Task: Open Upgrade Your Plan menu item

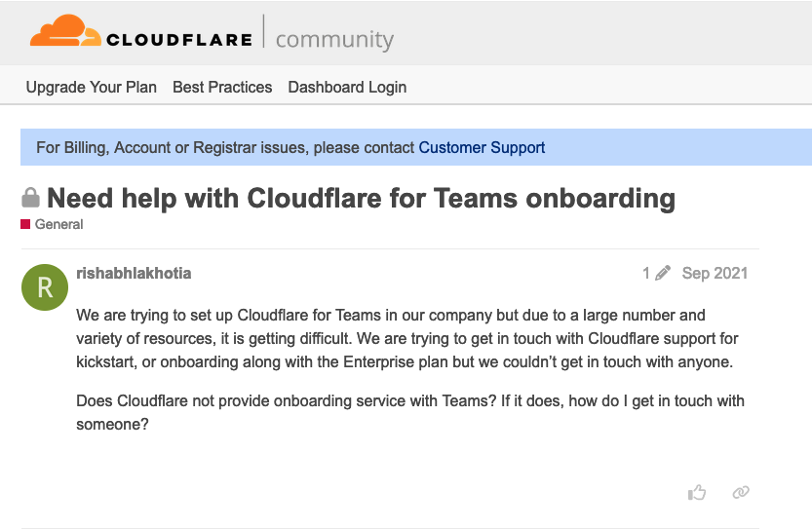Action: point(92,87)
